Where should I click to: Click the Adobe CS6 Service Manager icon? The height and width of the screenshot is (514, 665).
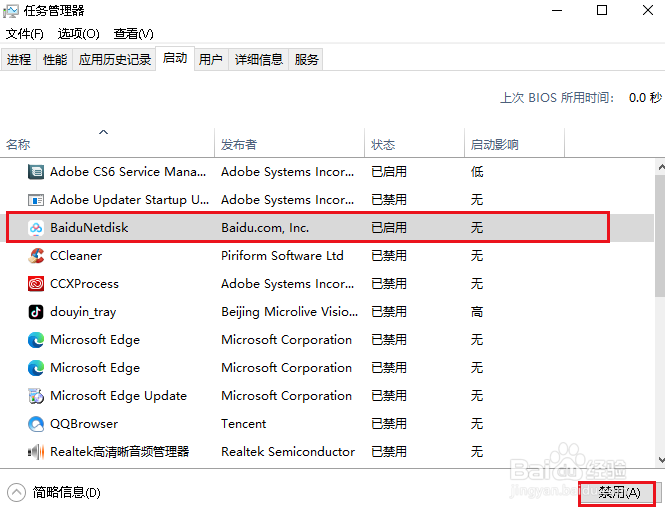tap(36, 172)
